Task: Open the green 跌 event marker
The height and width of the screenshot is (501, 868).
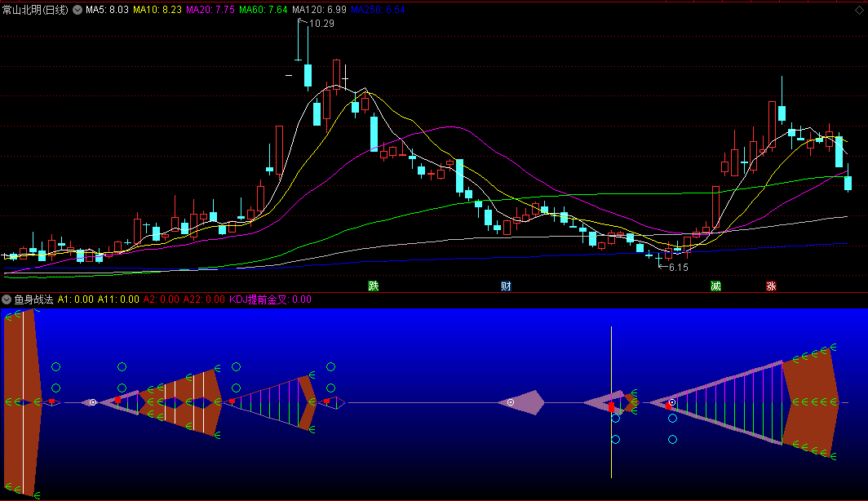Action: [x=374, y=286]
